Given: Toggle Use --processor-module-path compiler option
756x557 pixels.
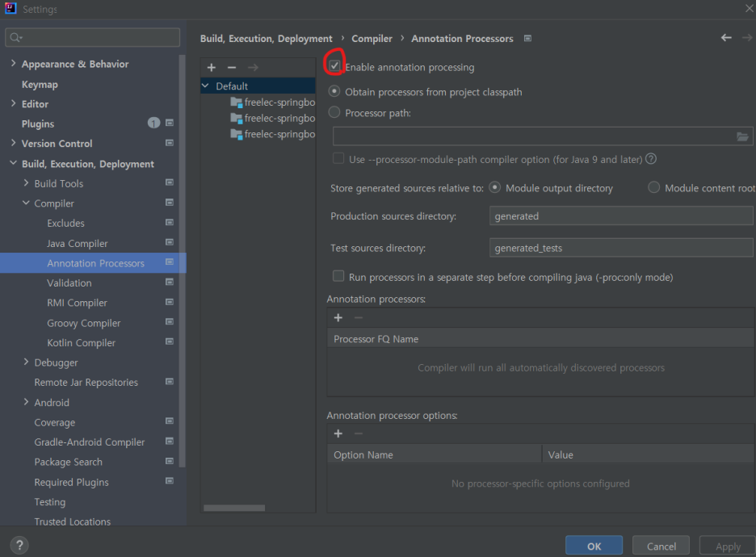Looking at the screenshot, I should point(338,158).
